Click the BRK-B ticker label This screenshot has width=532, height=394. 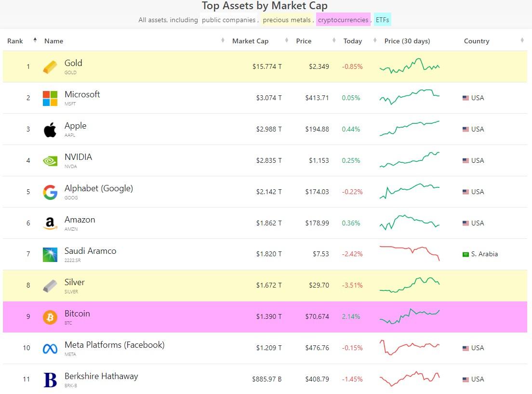click(70, 385)
